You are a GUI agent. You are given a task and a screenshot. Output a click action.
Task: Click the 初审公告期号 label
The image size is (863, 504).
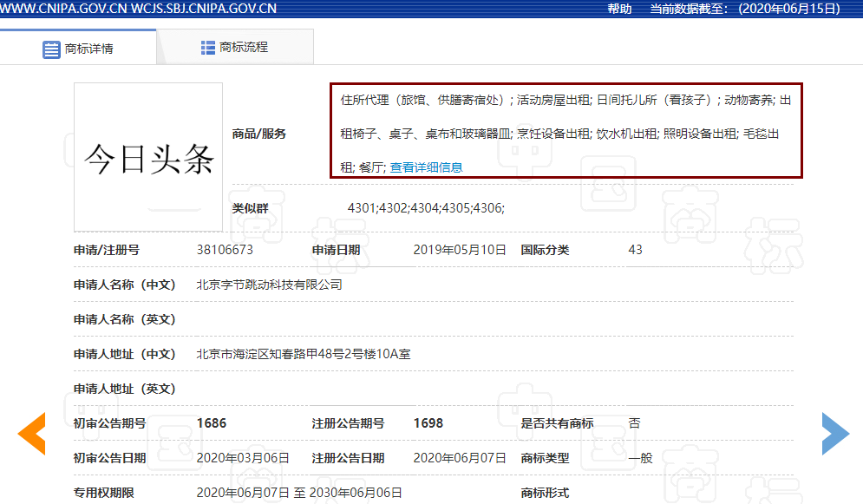[x=109, y=423]
